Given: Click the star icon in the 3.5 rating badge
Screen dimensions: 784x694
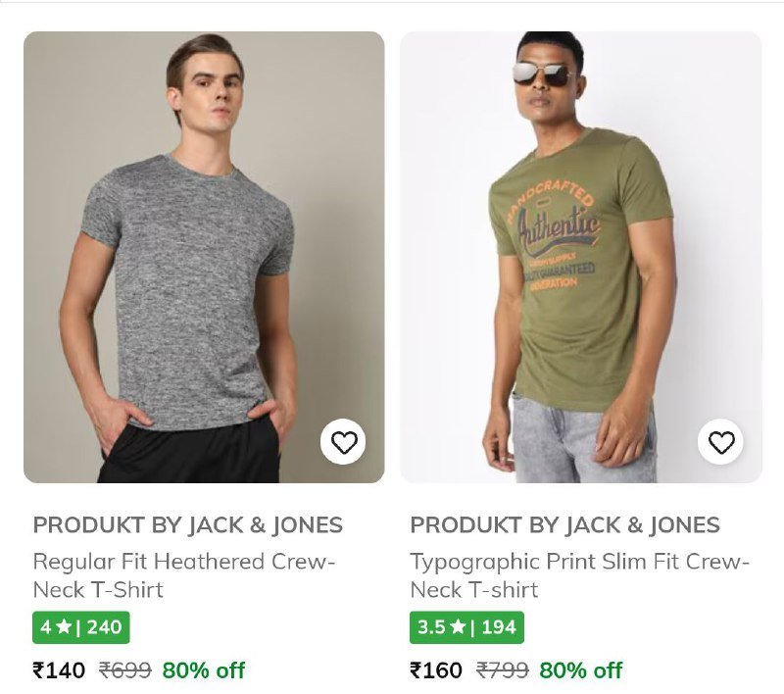Looking at the screenshot, I should pyautogui.click(x=458, y=627).
